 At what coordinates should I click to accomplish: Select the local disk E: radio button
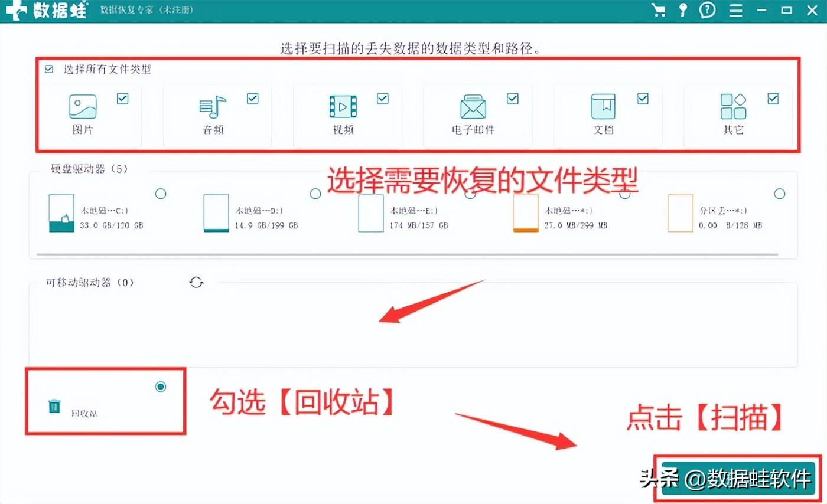click(x=470, y=194)
